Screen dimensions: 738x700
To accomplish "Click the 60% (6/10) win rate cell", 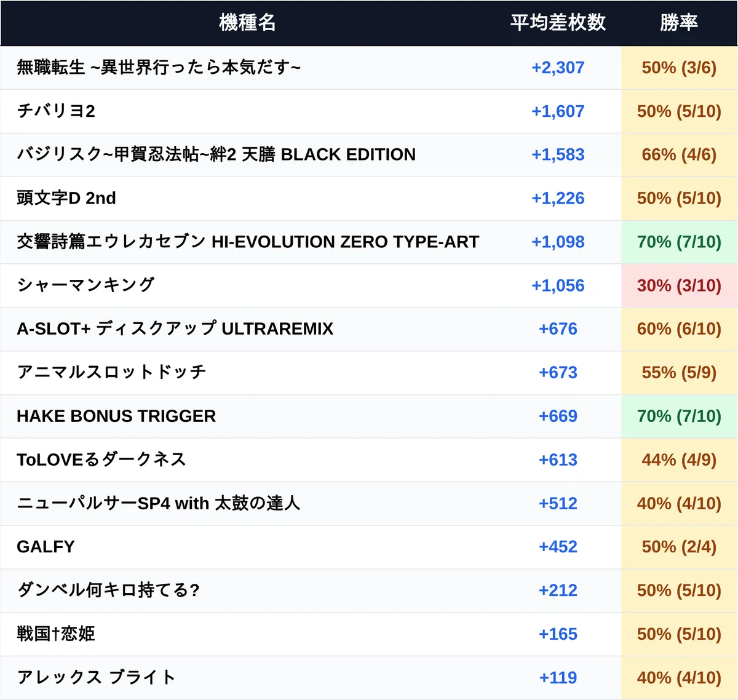I will (x=679, y=328).
